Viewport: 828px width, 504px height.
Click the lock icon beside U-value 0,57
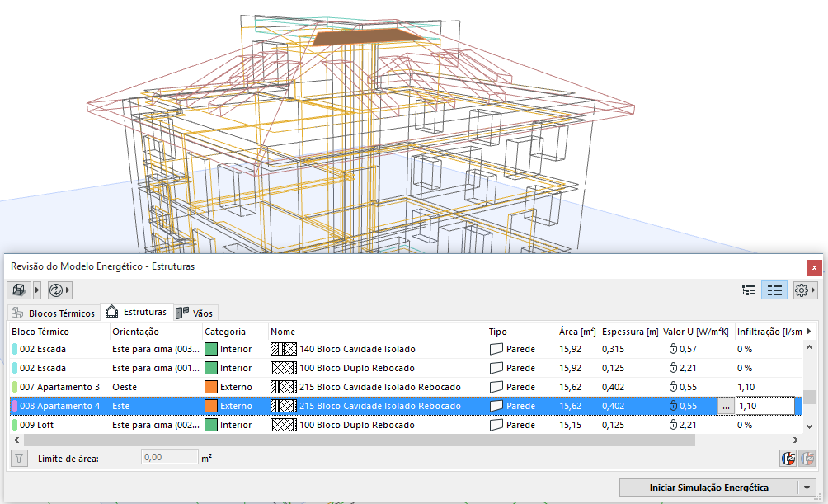[x=673, y=349]
